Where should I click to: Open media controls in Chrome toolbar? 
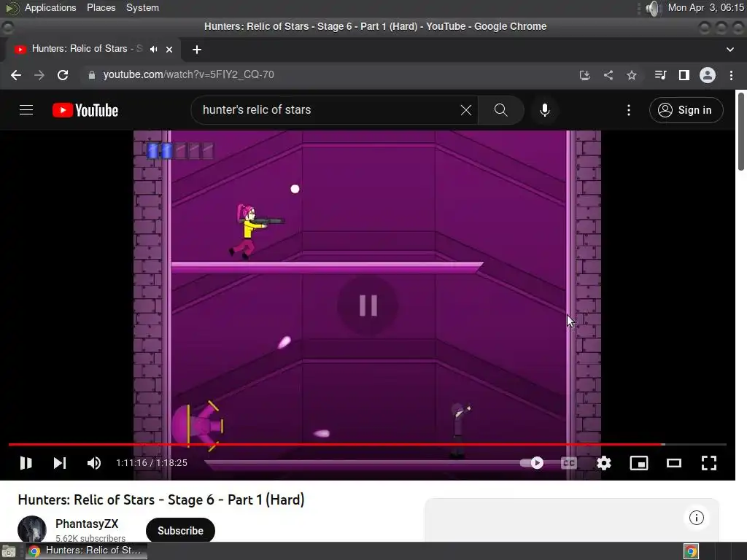click(x=660, y=75)
